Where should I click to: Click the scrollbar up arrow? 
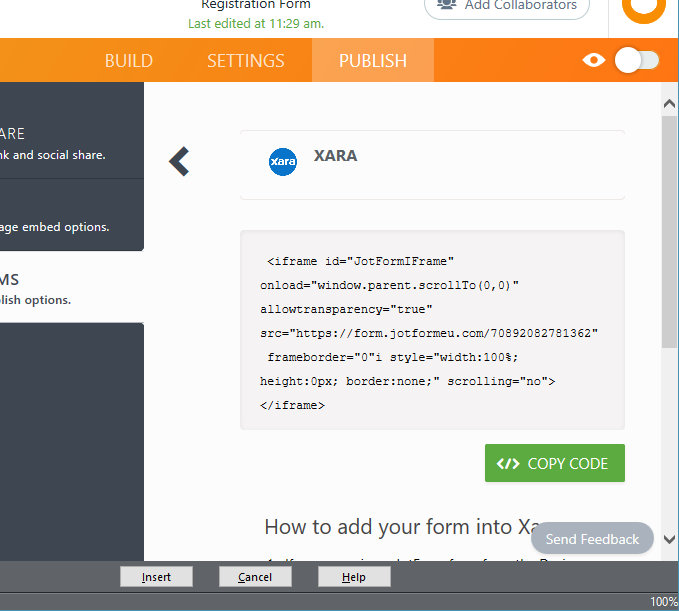point(669,103)
